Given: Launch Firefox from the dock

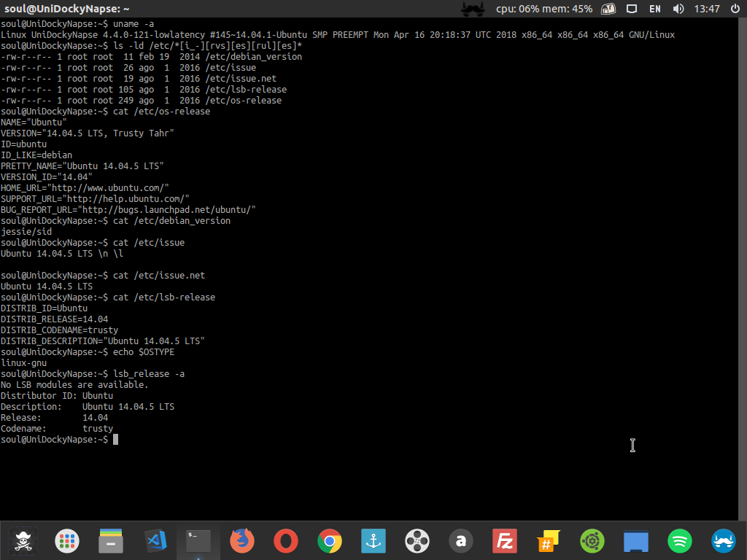Looking at the screenshot, I should 242,542.
